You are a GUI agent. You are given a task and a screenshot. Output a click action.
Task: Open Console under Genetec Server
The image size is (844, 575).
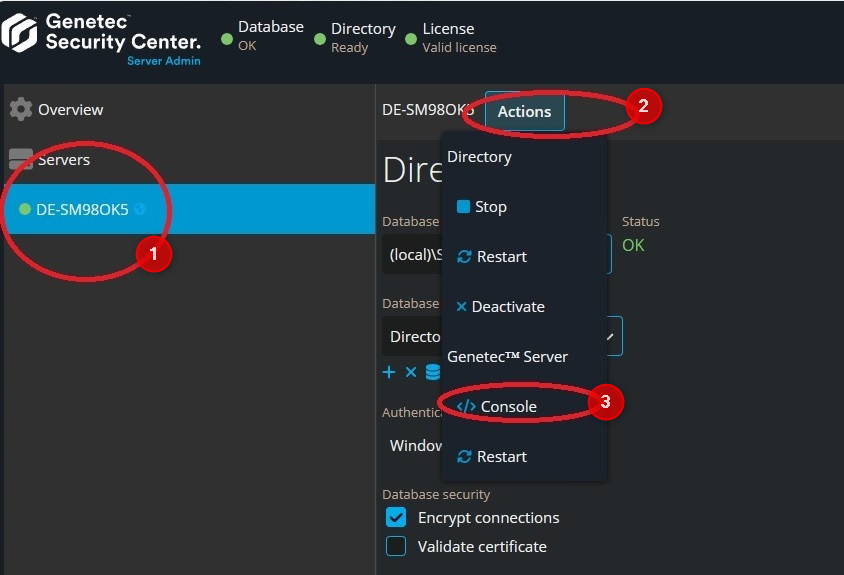point(496,406)
